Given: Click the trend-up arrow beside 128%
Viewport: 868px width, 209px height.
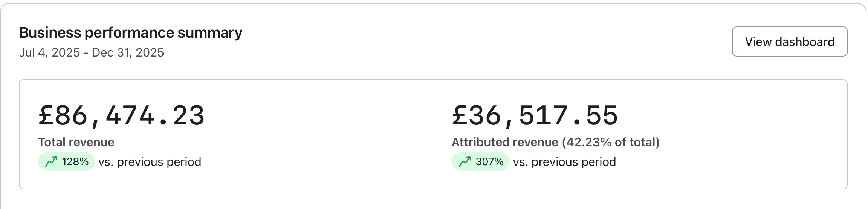Looking at the screenshot, I should [x=51, y=161].
